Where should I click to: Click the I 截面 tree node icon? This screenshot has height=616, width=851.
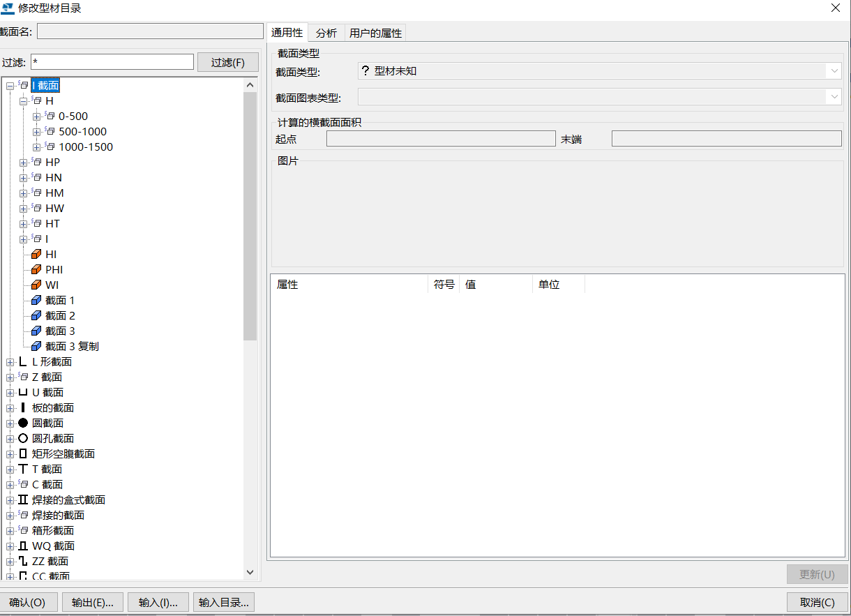pos(23,85)
